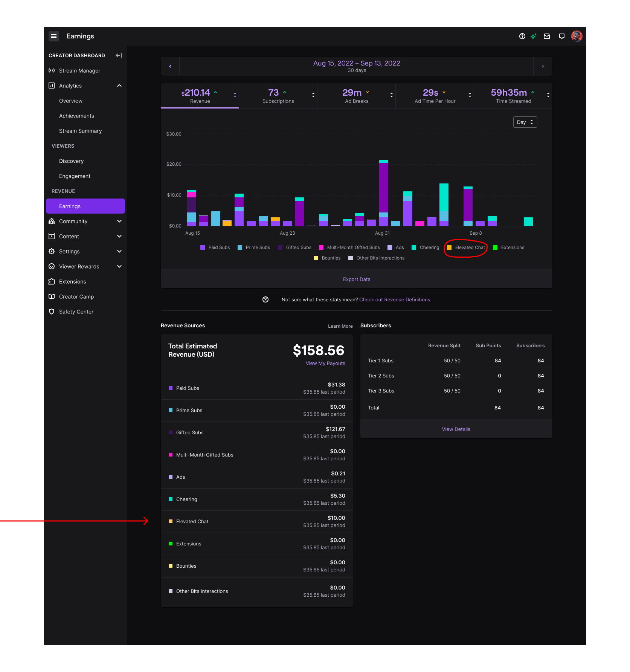Open View My Payouts link
Screen dimensions: 630x672
click(325, 363)
